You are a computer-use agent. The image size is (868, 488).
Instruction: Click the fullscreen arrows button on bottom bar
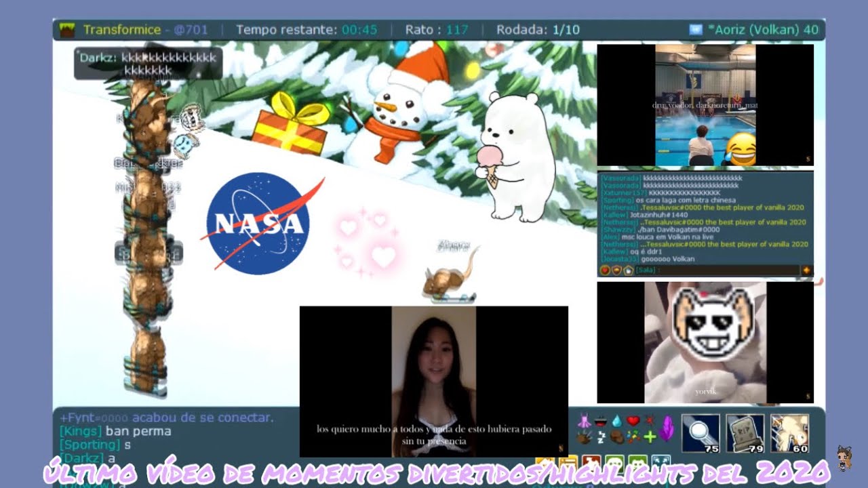661,464
